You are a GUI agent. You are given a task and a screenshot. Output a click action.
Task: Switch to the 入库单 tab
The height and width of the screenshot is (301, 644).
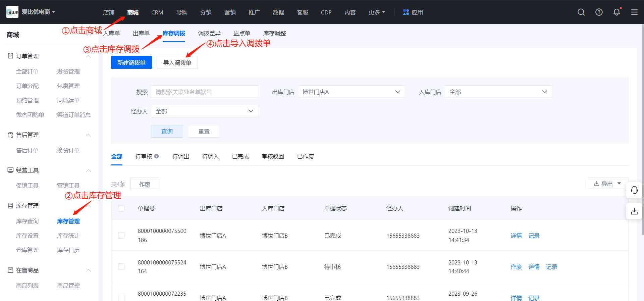tap(112, 33)
